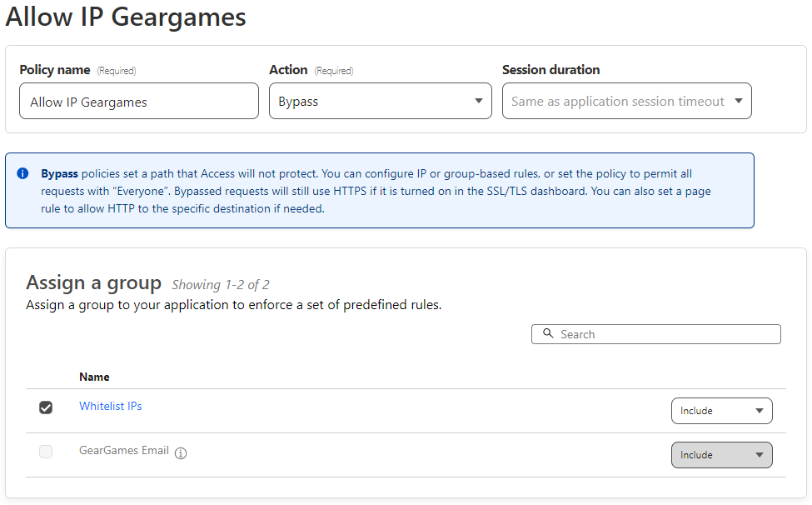Click the disabled GearGames Email checkbox
The image size is (812, 505).
pos(46,452)
